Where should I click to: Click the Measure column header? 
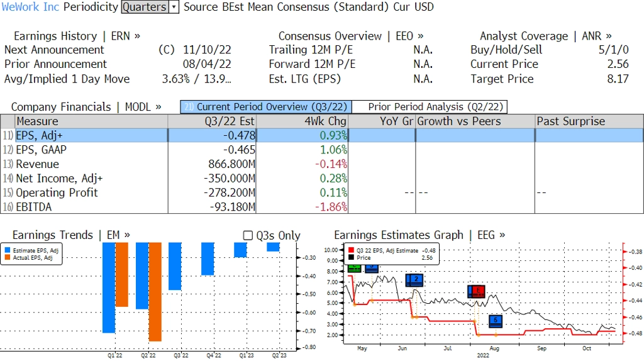[91, 121]
